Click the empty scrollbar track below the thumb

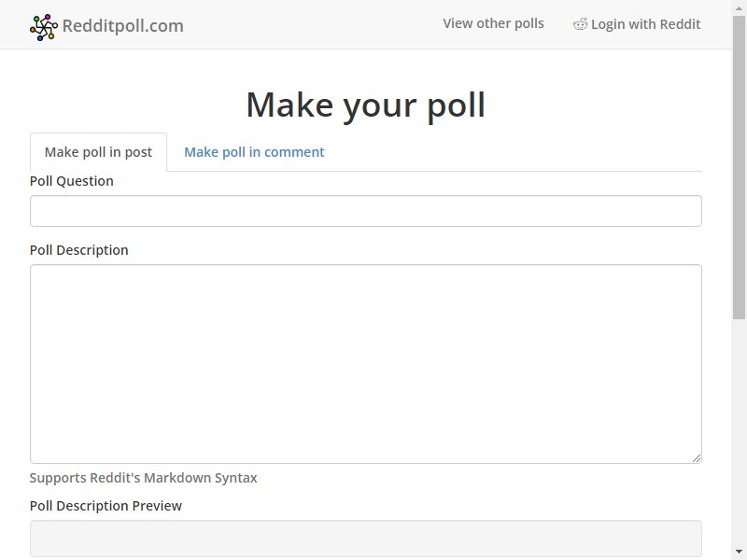point(739,431)
